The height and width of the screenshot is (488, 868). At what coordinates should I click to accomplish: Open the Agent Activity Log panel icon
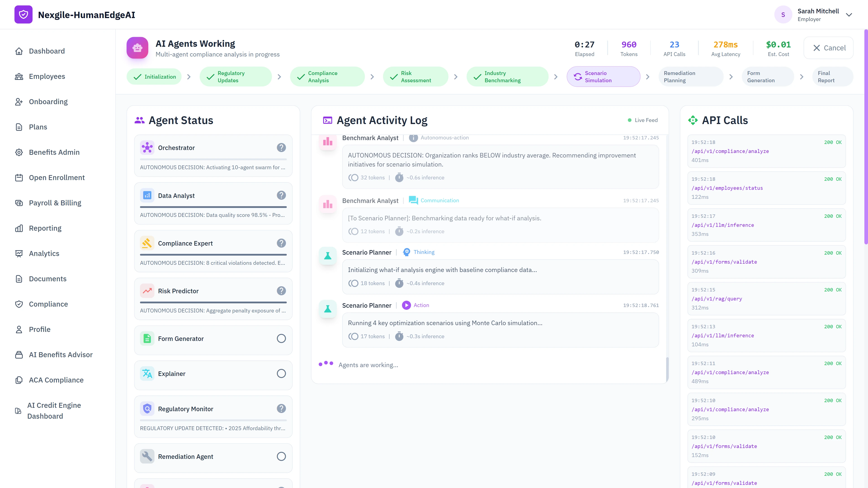tap(327, 120)
